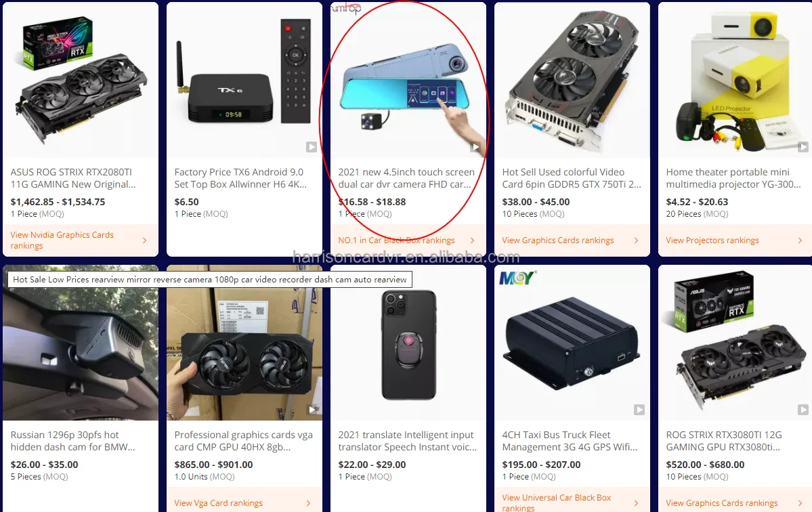Image resolution: width=812 pixels, height=512 pixels.
Task: Open View Graphics Cards rankings under GTX 750Ti
Action: pos(558,240)
